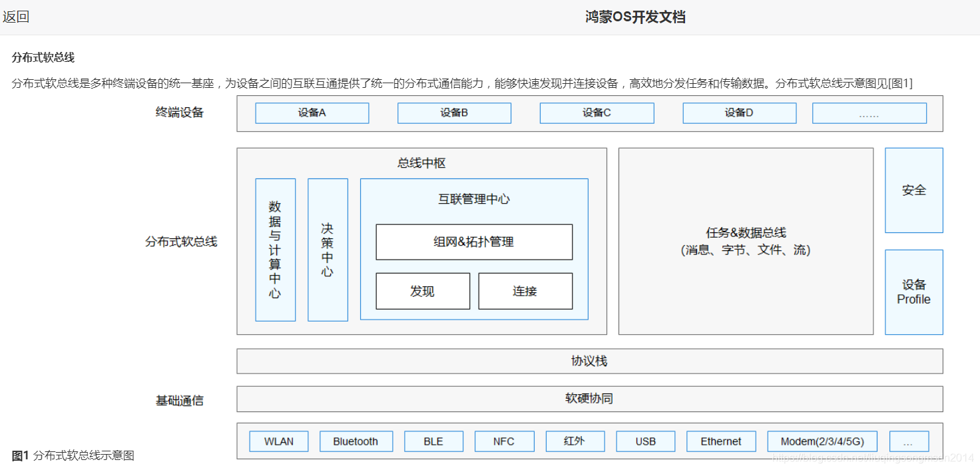
Task: Click the USB box
Action: point(646,441)
